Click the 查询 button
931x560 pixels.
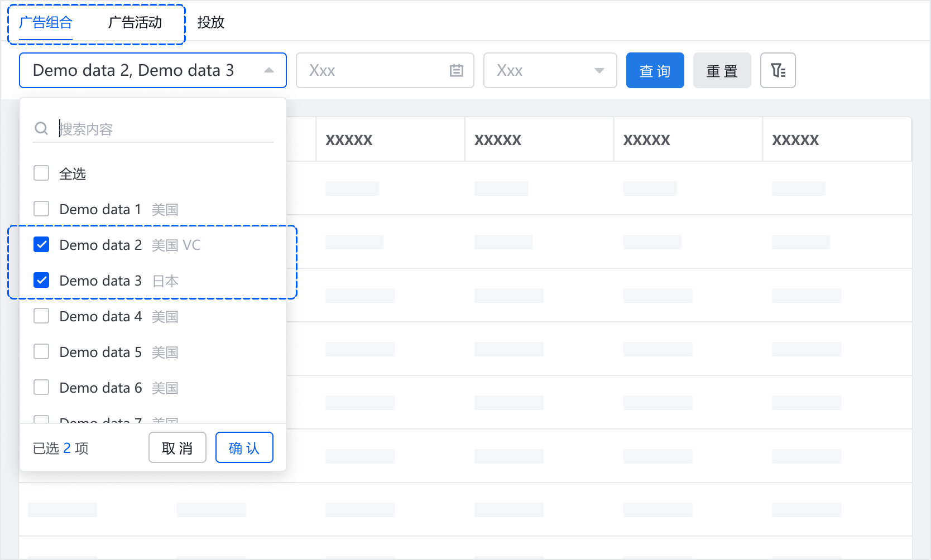(x=655, y=70)
